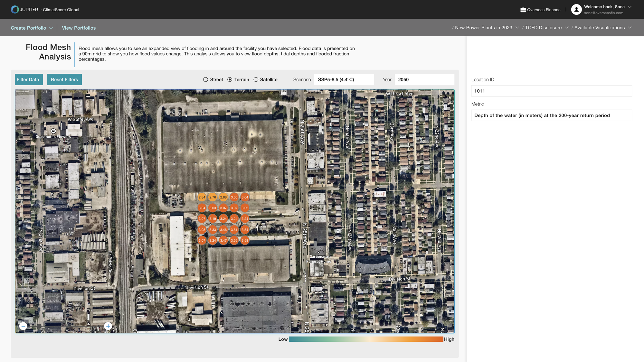
Task: Select the 3.47 flood depth circle
Action: click(223, 240)
